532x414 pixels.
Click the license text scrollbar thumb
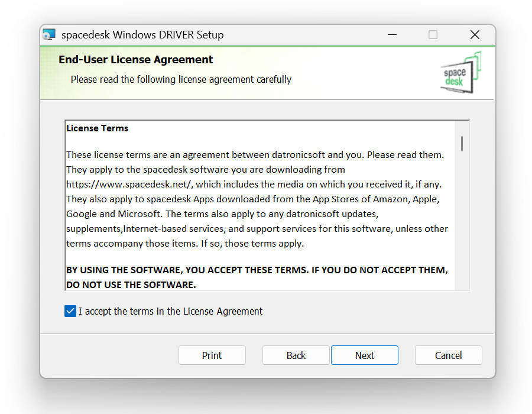click(x=462, y=144)
